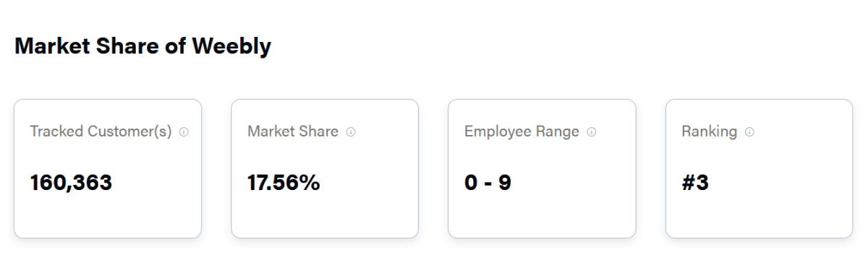Viewport: 868px width, 276px height.
Task: Click the Market Share of Weebly heading
Action: click(x=143, y=46)
